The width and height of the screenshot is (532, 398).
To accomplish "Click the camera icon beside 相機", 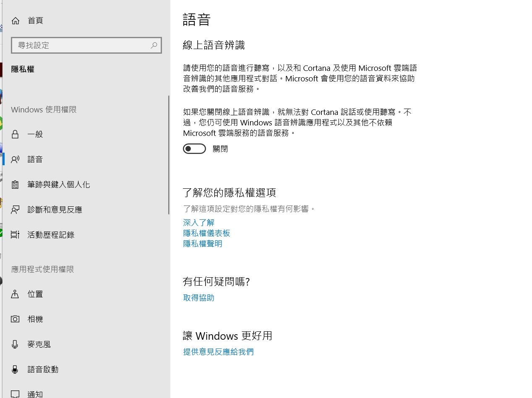I will click(15, 319).
